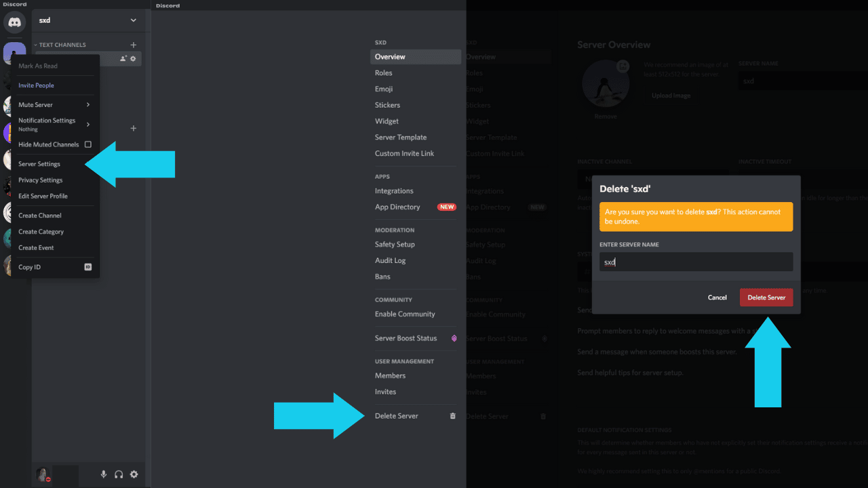Screen dimensions: 868x488
Task: Click the headphones deafen icon
Action: (119, 474)
